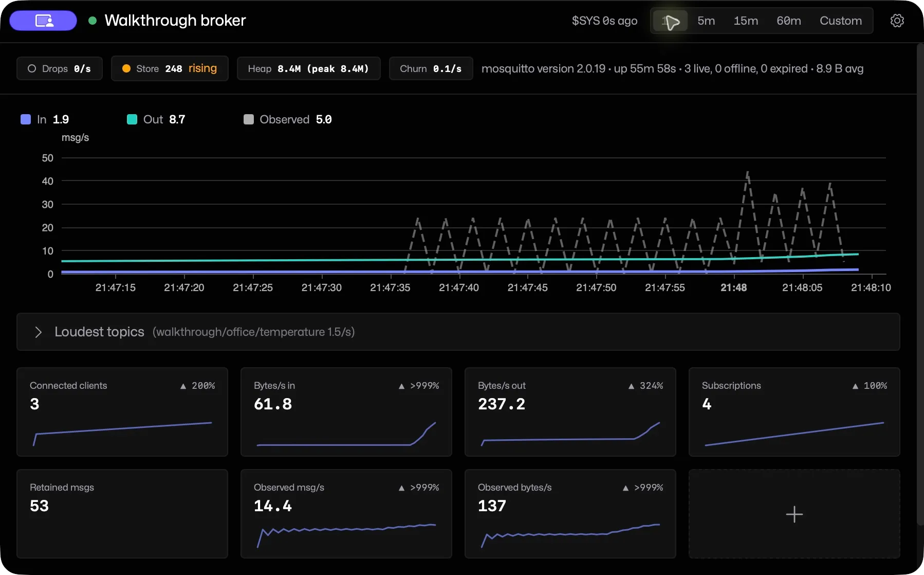This screenshot has height=575, width=924.
Task: Toggle the In series legend
Action: pos(45,119)
